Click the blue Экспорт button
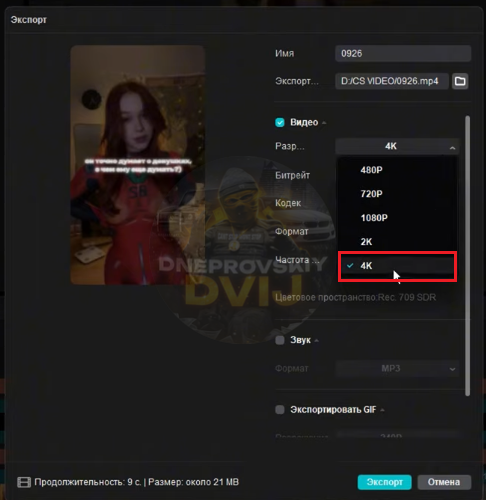The image size is (486, 500). pyautogui.click(x=385, y=482)
